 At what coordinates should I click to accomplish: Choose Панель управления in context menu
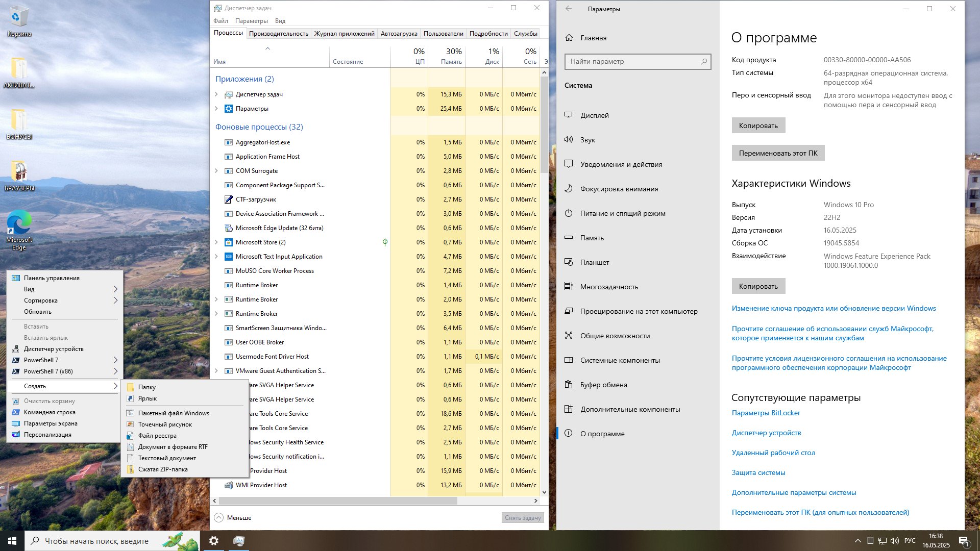(65, 278)
